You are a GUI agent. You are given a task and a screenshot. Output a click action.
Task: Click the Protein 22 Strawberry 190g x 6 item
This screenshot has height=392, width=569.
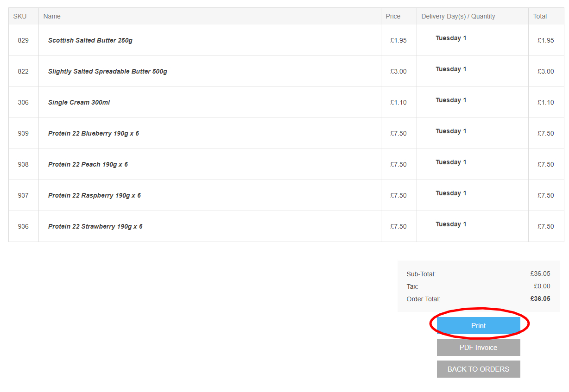tap(95, 226)
